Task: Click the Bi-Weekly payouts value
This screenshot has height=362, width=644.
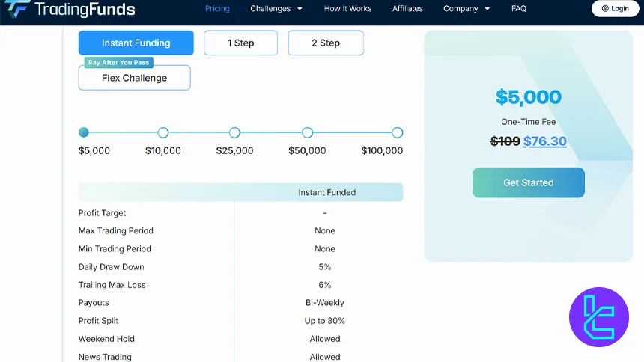Action: [x=325, y=303]
